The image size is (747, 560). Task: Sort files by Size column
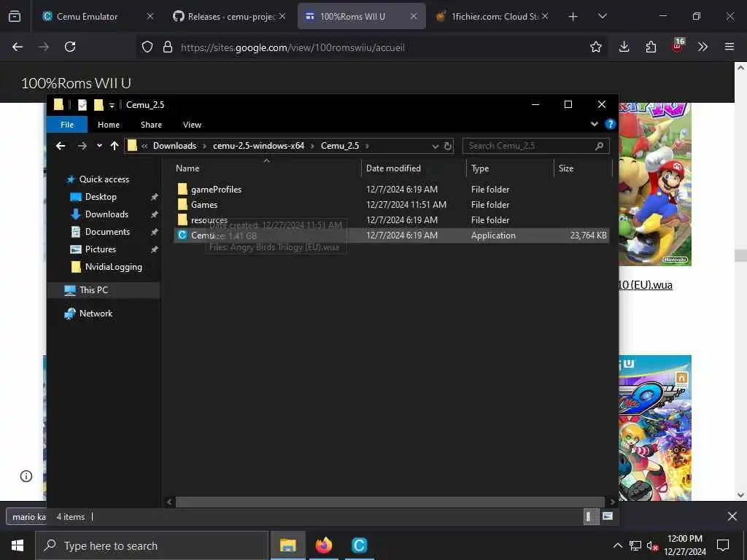coord(566,168)
